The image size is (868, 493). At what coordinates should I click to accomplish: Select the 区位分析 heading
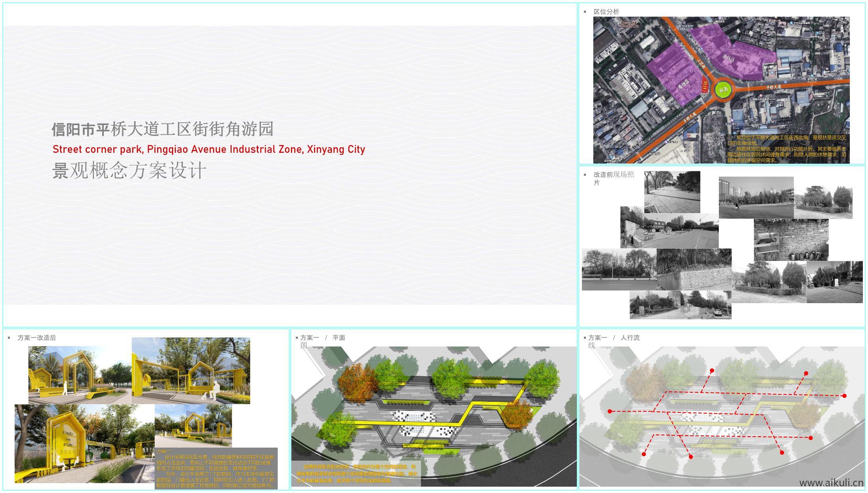[x=606, y=12]
